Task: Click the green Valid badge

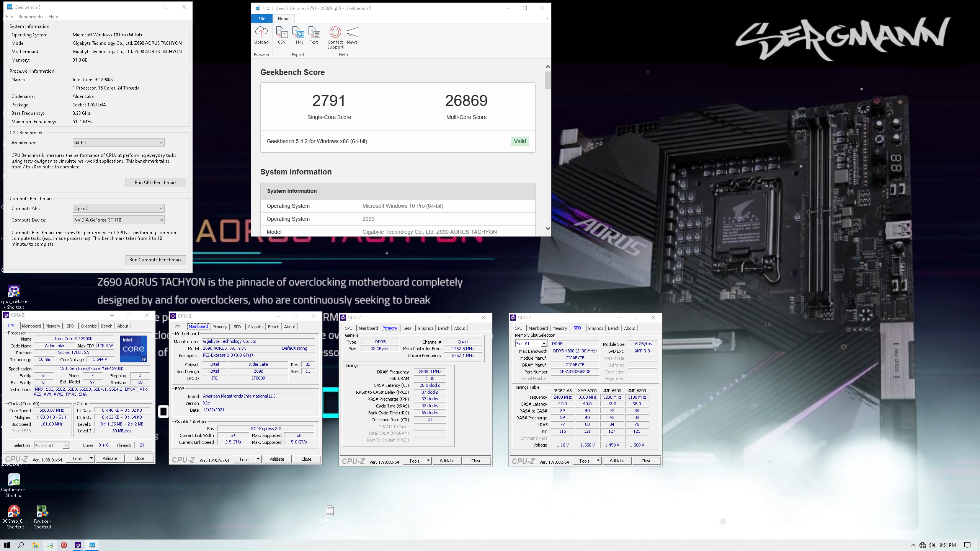Action: pyautogui.click(x=519, y=141)
